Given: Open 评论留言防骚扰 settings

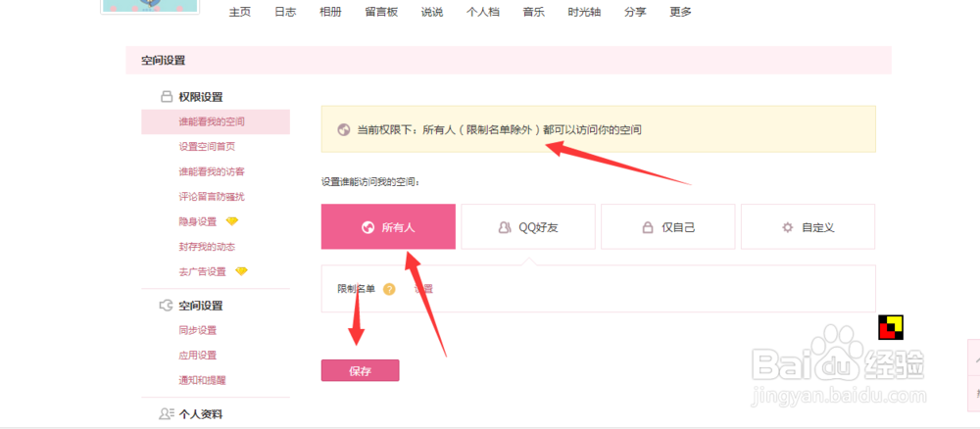Looking at the screenshot, I should coord(212,197).
